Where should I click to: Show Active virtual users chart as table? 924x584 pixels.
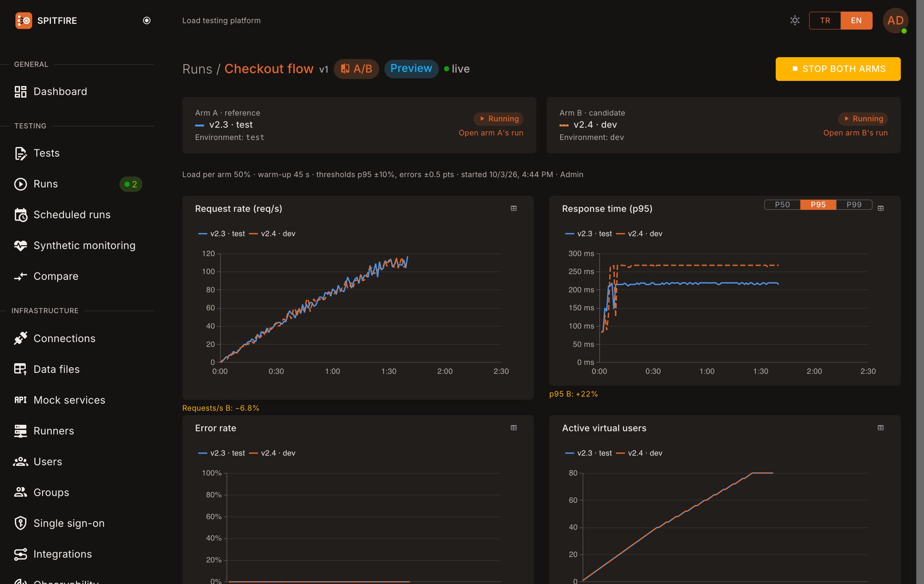pyautogui.click(x=881, y=428)
